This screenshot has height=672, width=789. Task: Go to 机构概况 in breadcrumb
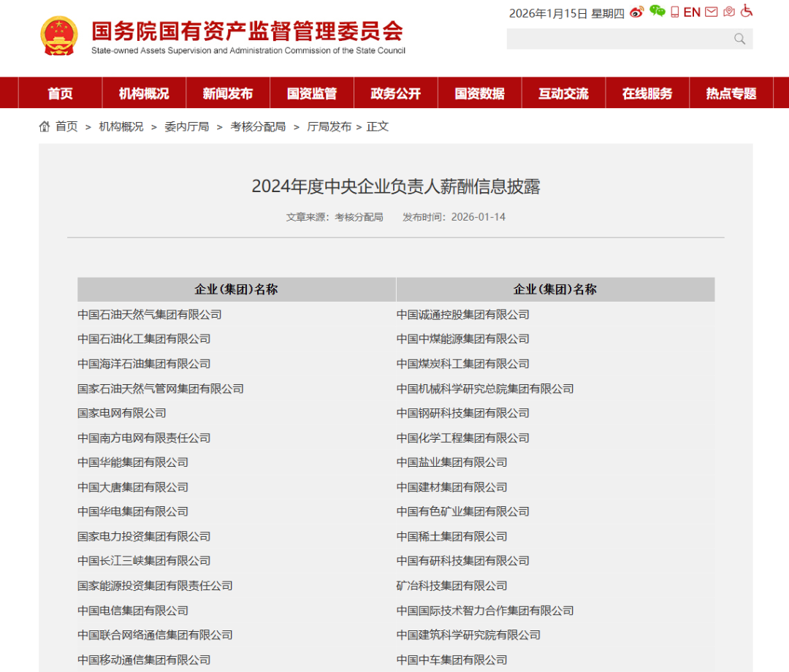click(121, 127)
